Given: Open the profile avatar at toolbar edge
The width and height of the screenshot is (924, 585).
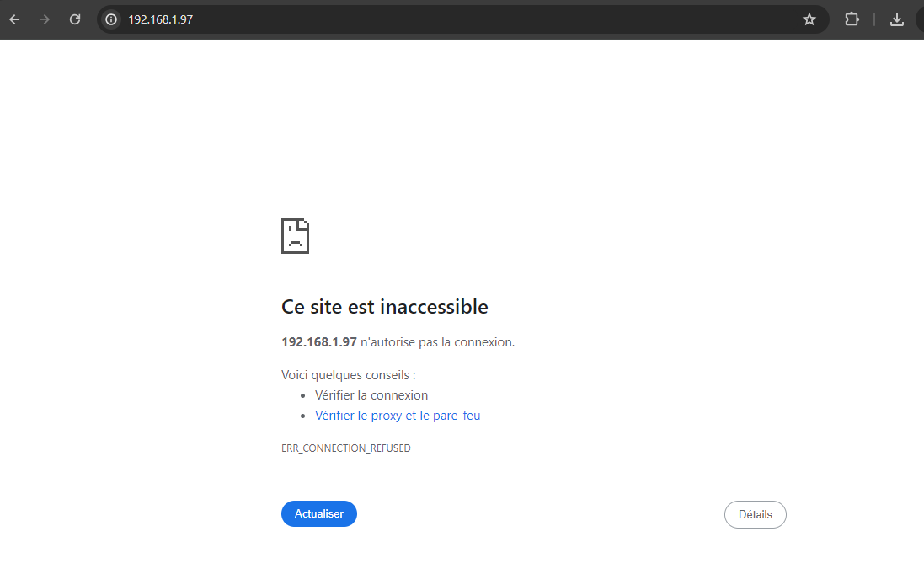Looking at the screenshot, I should 920,19.
